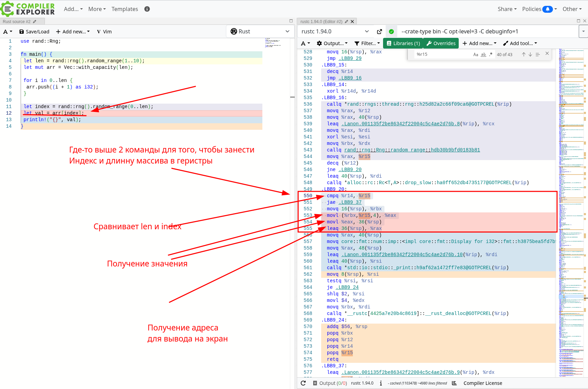Open the More menu

(x=97, y=9)
